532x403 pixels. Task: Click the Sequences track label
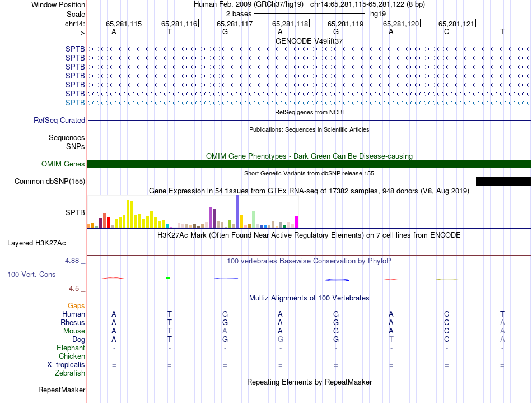tap(67, 137)
